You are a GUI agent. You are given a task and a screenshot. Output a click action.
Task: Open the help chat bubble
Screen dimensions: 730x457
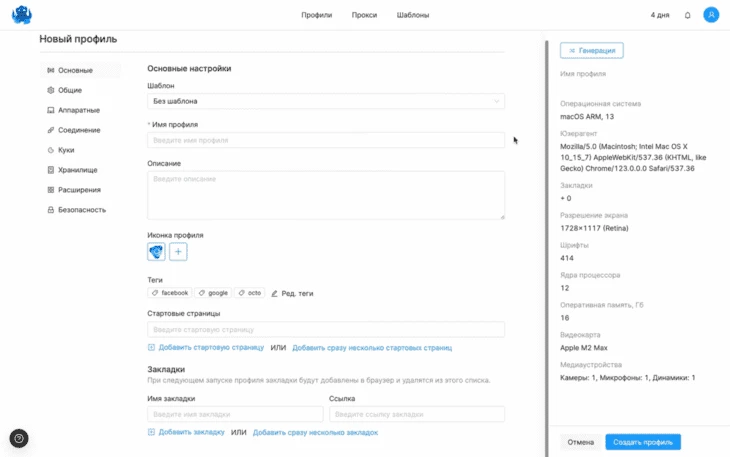point(19,438)
